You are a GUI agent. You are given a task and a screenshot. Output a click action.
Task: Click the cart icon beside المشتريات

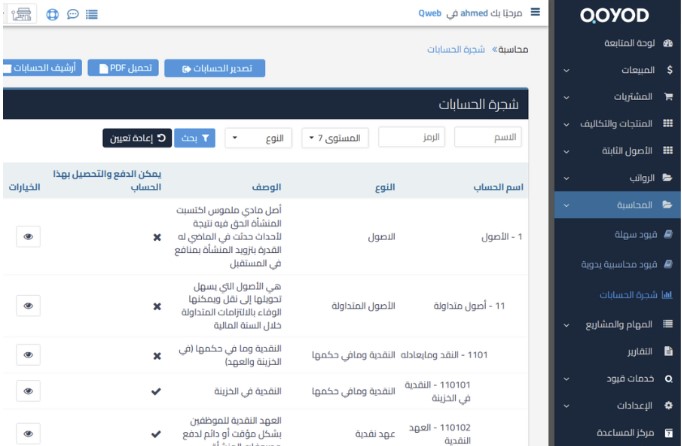669,97
